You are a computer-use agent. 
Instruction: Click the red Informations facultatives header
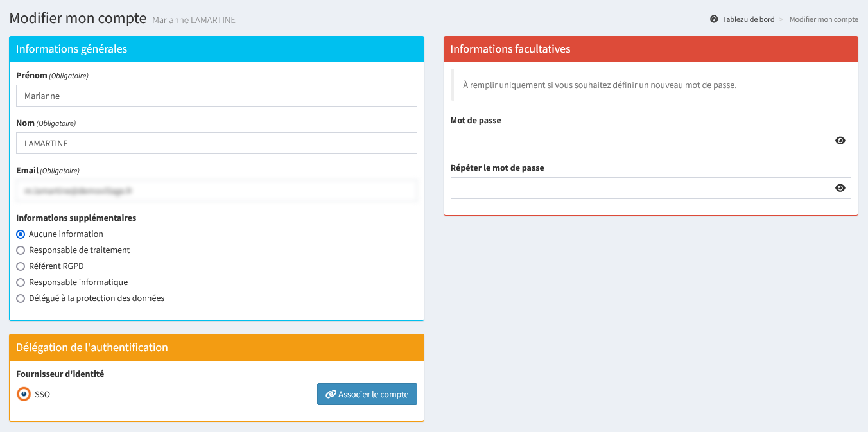coord(650,49)
